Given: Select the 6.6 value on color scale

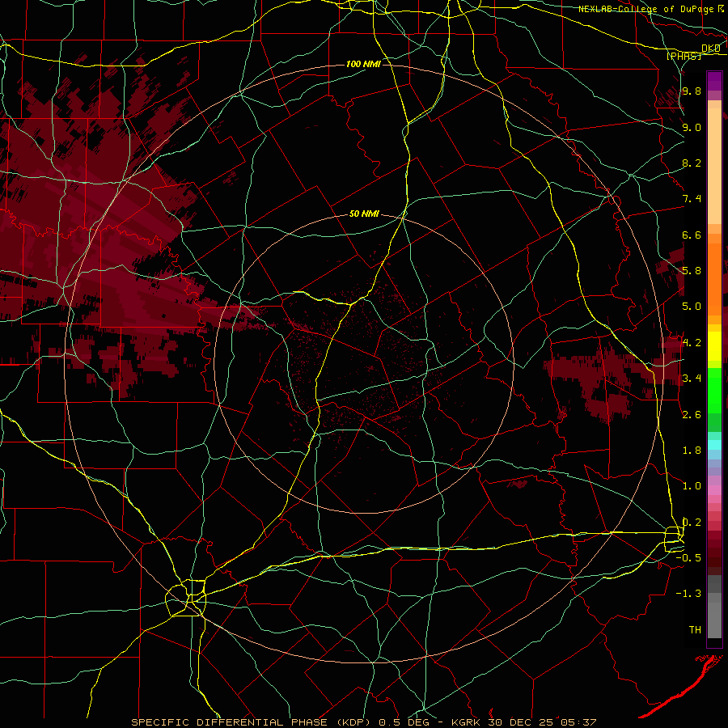Looking at the screenshot, I should (692, 235).
